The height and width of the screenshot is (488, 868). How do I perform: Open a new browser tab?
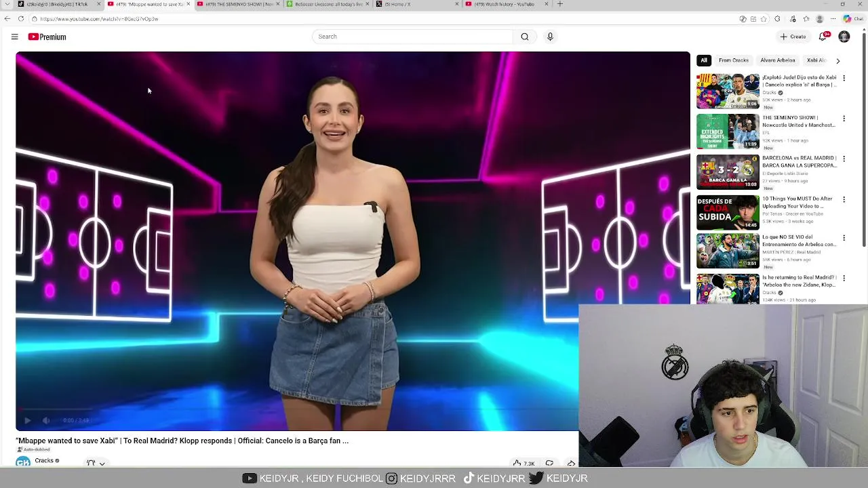[560, 4]
